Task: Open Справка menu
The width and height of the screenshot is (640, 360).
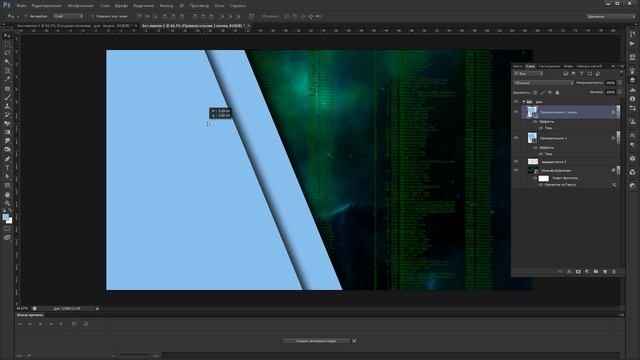Action: [238, 6]
